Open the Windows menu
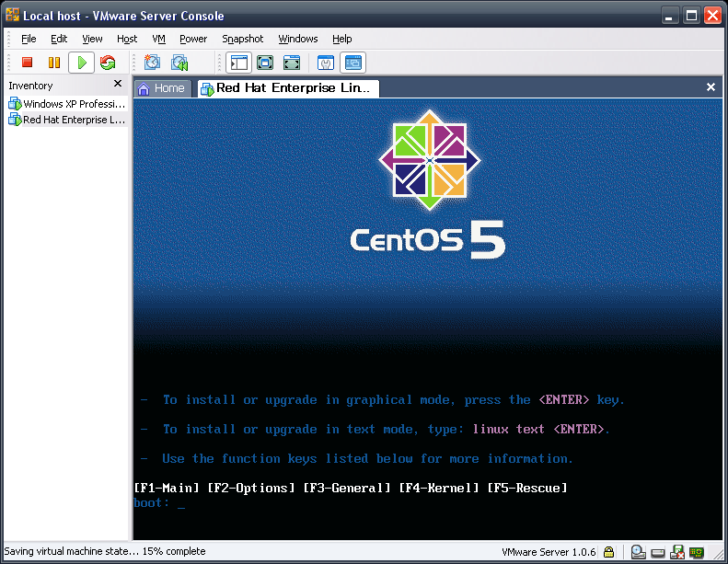Image resolution: width=728 pixels, height=564 pixels. (297, 39)
